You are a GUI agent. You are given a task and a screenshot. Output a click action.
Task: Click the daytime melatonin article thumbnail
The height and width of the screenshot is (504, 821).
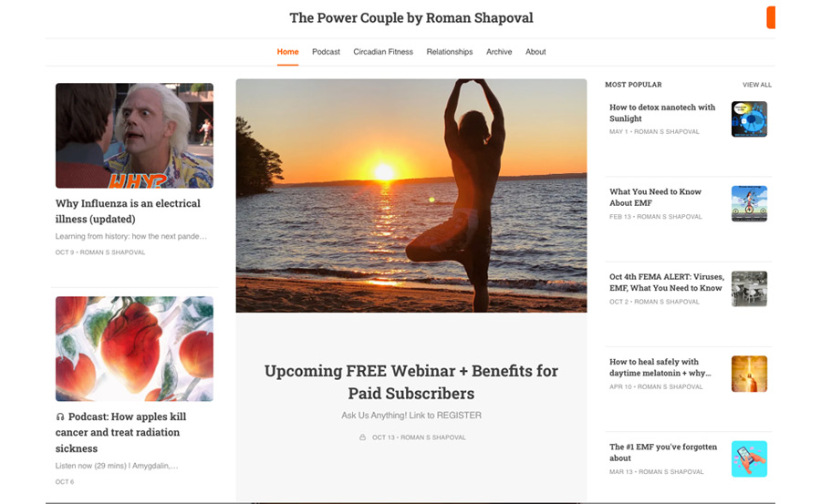click(x=749, y=374)
